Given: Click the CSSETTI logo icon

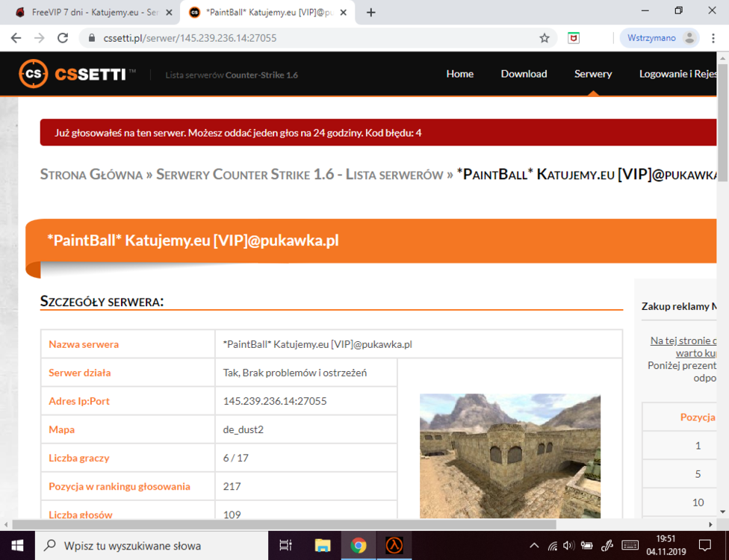Looking at the screenshot, I should point(33,73).
